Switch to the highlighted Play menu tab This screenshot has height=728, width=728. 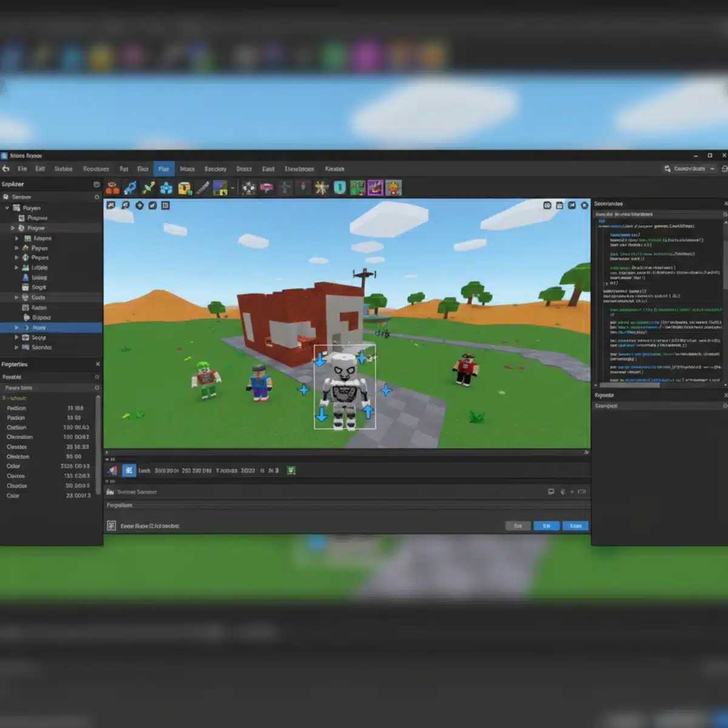(x=163, y=169)
